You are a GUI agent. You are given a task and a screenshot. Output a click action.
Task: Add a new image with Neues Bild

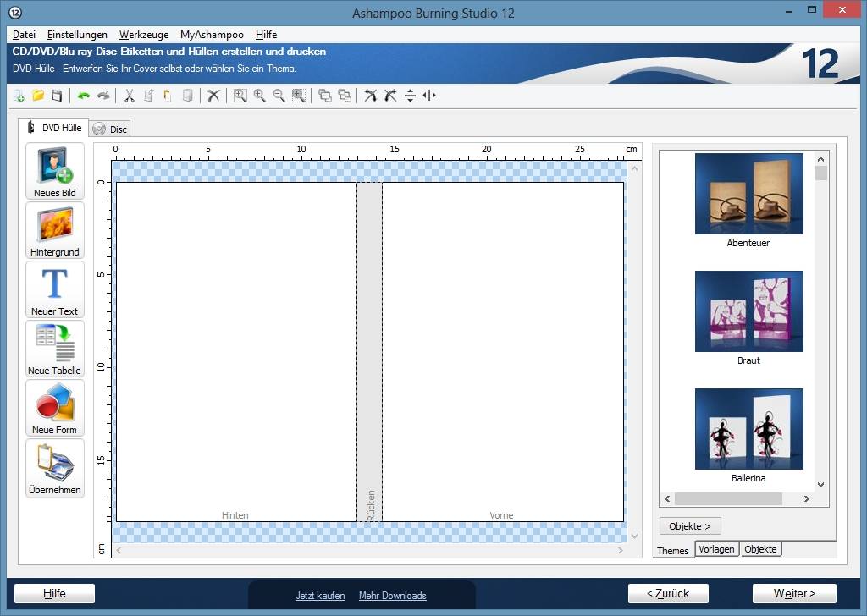[55, 171]
